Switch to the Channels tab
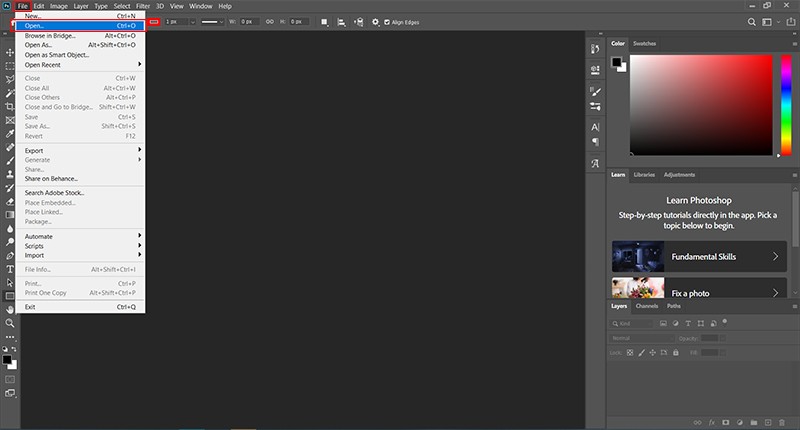Image resolution: width=800 pixels, height=430 pixels. click(646, 306)
